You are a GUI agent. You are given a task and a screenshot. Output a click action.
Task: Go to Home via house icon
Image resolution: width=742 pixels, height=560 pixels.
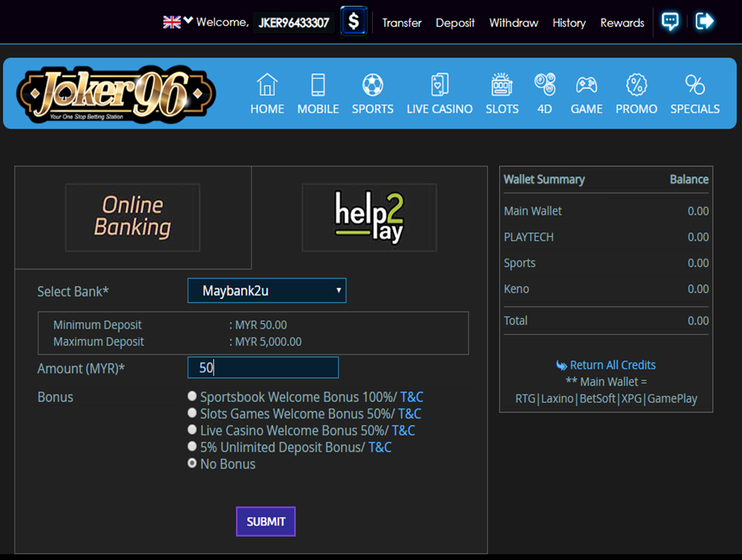(x=267, y=85)
